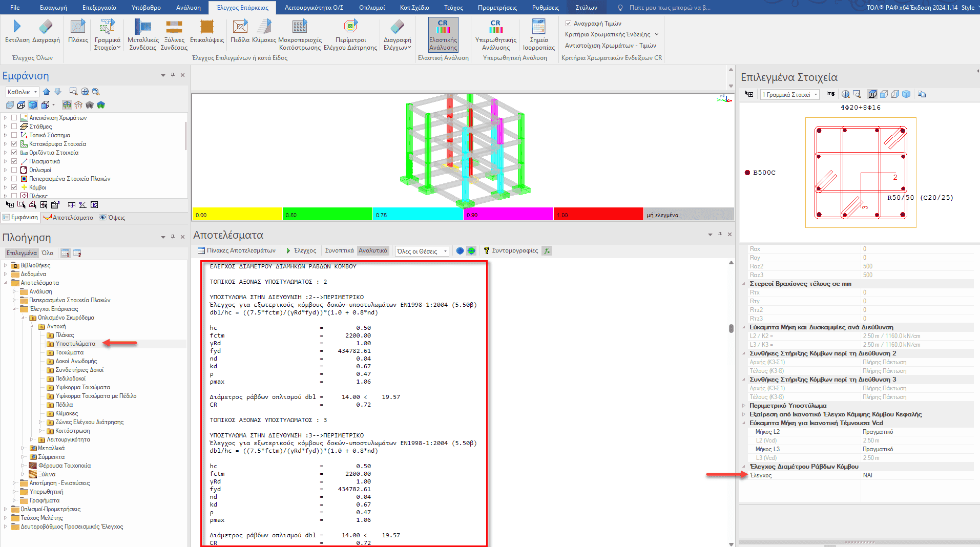Viewport: 980px width, 547px height.
Task: Switch to the Αποτελέσματα bottom tab
Action: pos(69,218)
